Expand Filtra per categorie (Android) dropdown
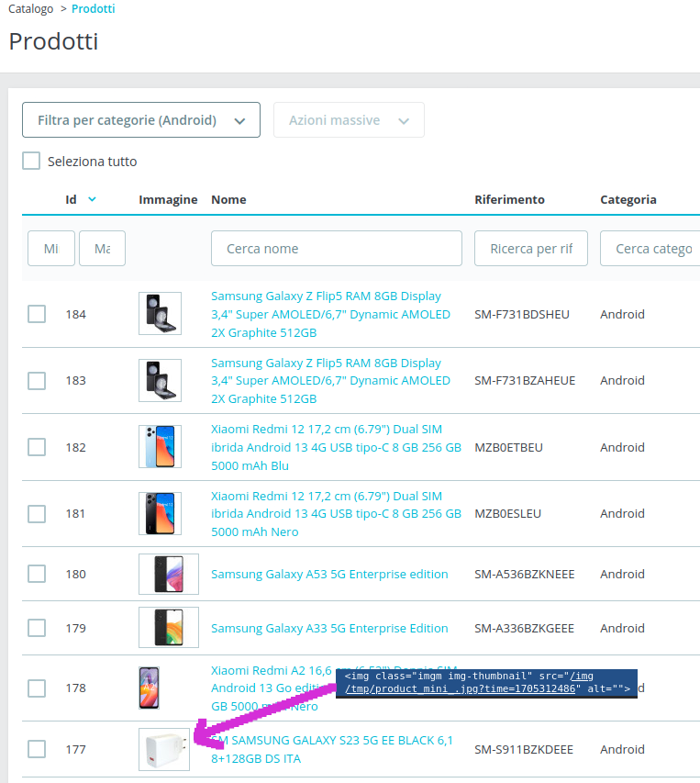Screen dimensions: 700x783 pos(141,120)
